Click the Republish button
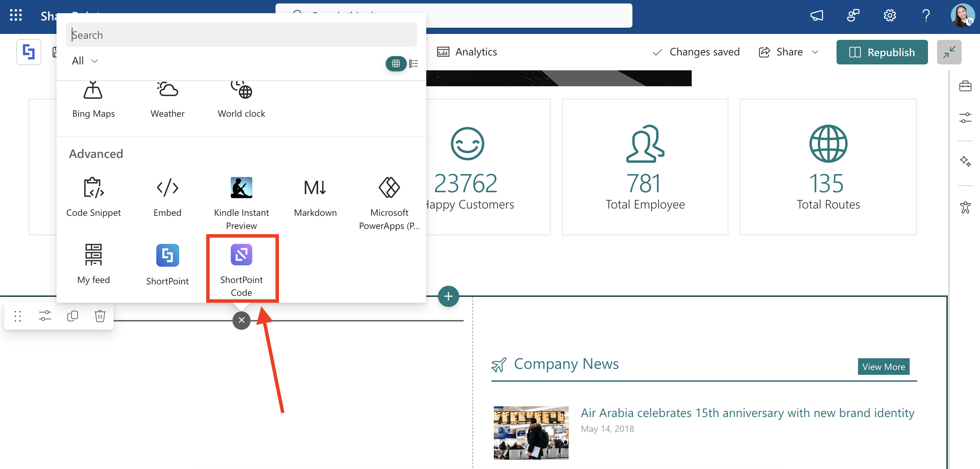Screen dimensions: 980x469 (x=882, y=52)
